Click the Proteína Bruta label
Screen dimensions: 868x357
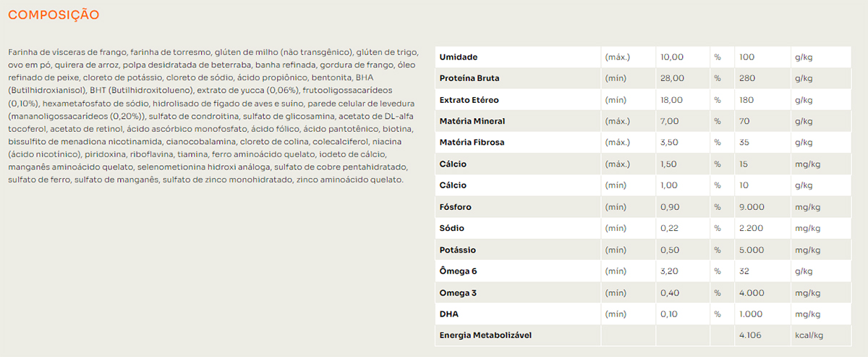469,78
